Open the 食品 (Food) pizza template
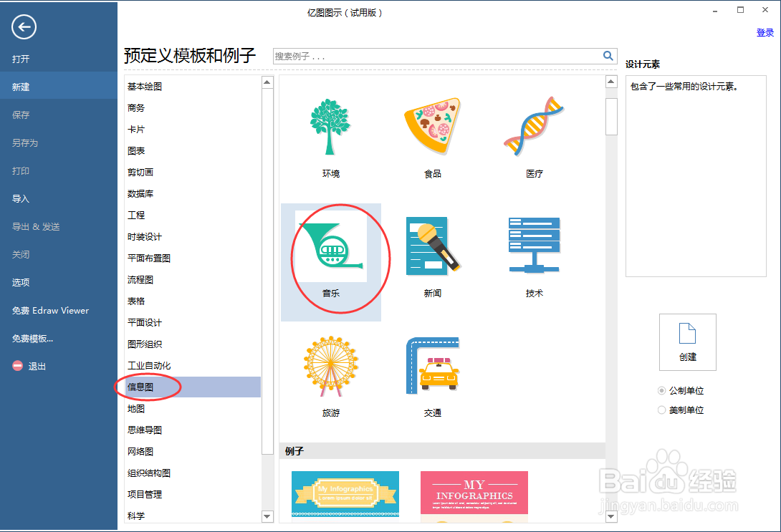Image resolution: width=781 pixels, height=532 pixels. 433,127
